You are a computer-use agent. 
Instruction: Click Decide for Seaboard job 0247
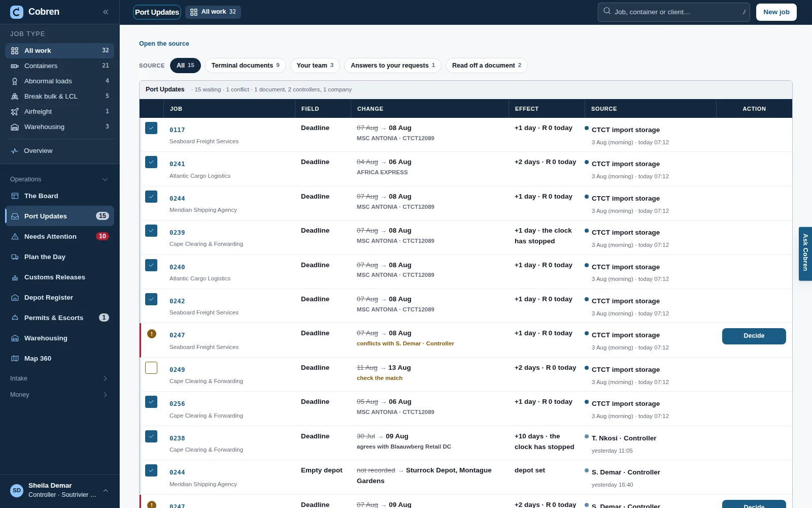click(x=754, y=336)
